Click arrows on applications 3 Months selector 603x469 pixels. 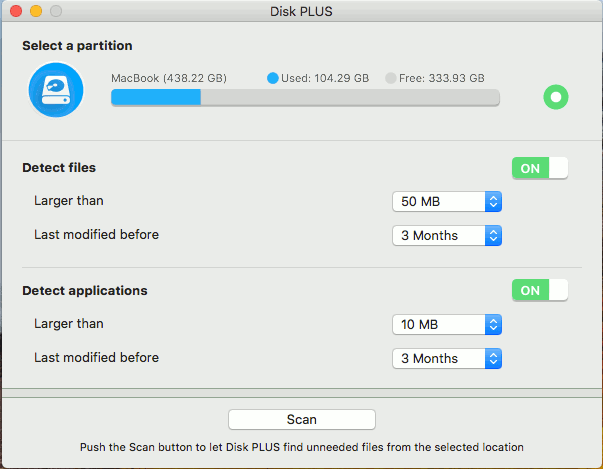pyautogui.click(x=493, y=358)
